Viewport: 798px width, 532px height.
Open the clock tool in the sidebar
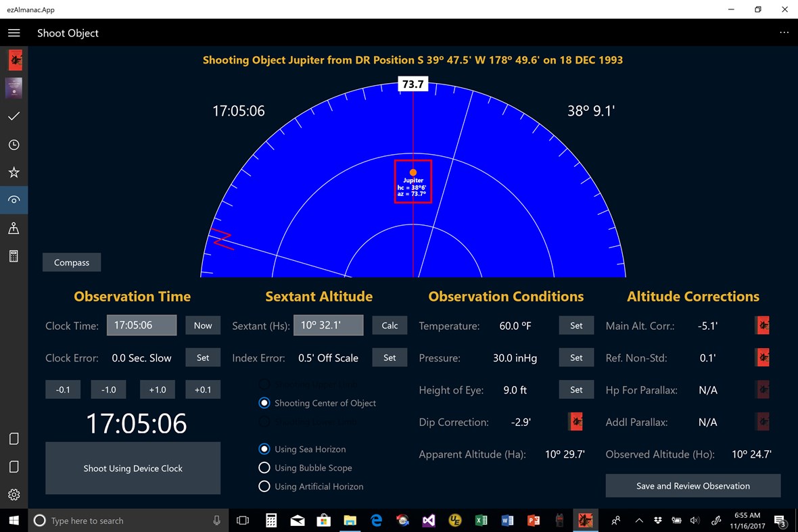pos(14,145)
